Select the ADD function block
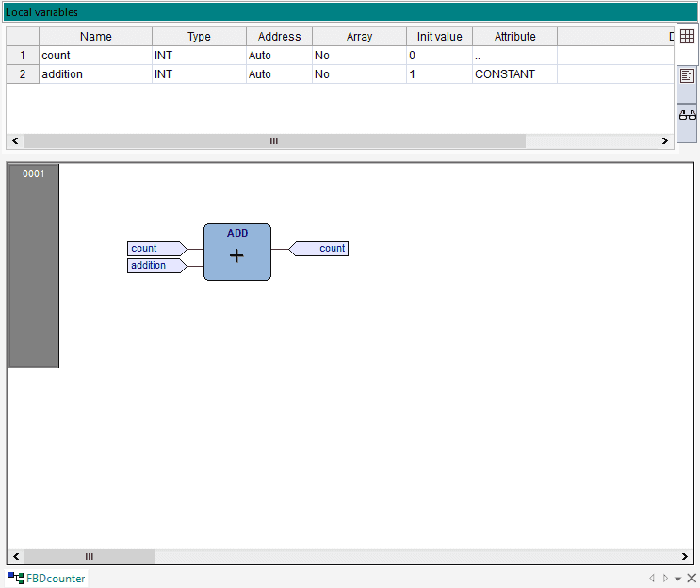Image resolution: width=700 pixels, height=588 pixels. coord(236,253)
